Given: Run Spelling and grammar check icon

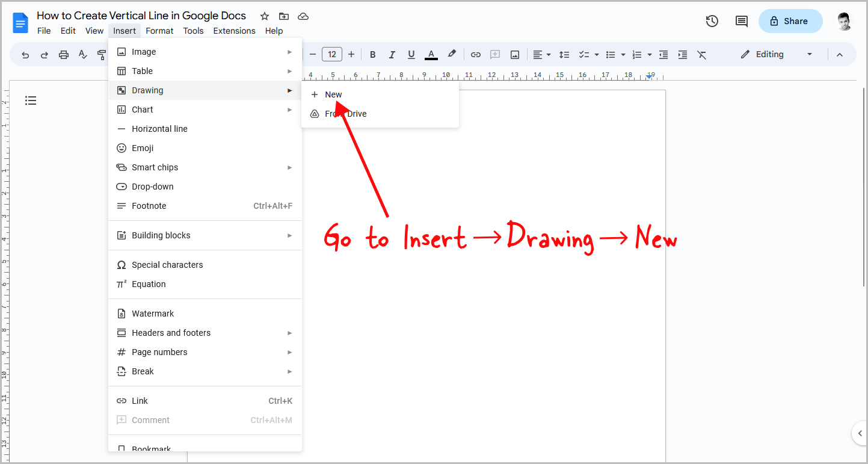Looking at the screenshot, I should tap(82, 54).
